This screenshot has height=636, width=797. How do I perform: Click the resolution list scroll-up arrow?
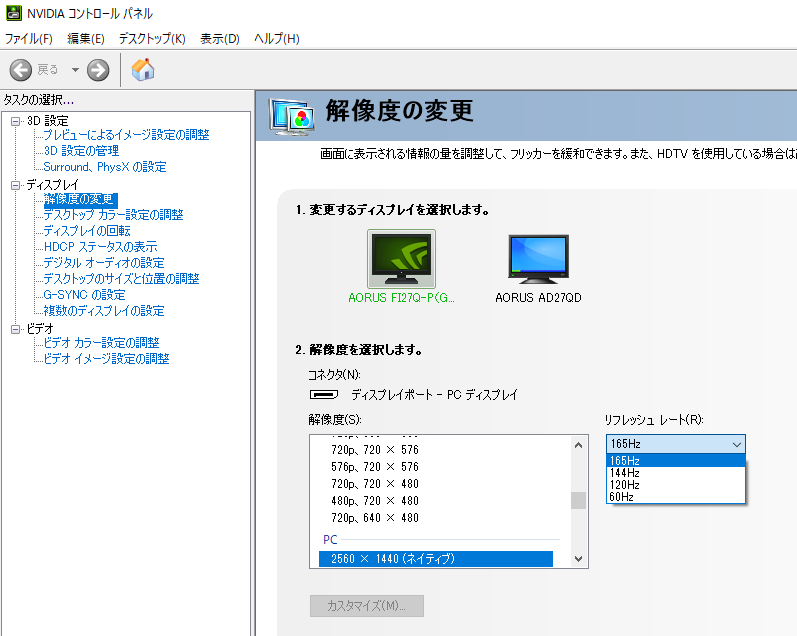point(578,445)
